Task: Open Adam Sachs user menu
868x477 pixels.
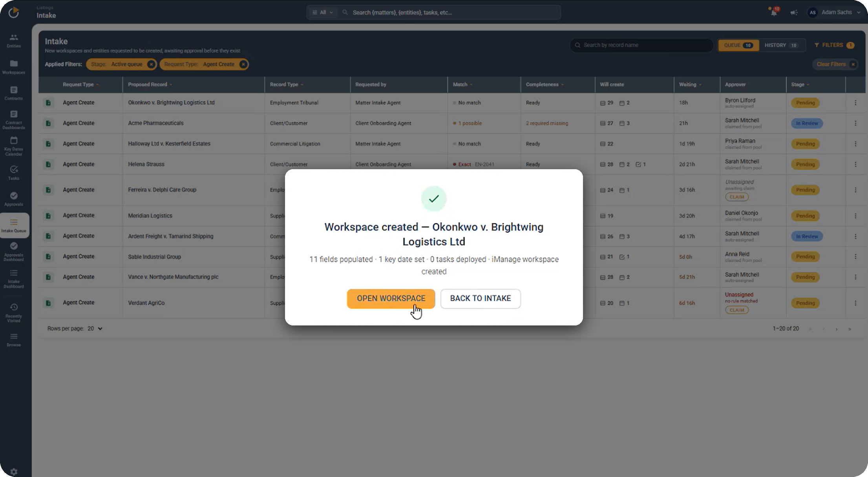Action: 834,13
